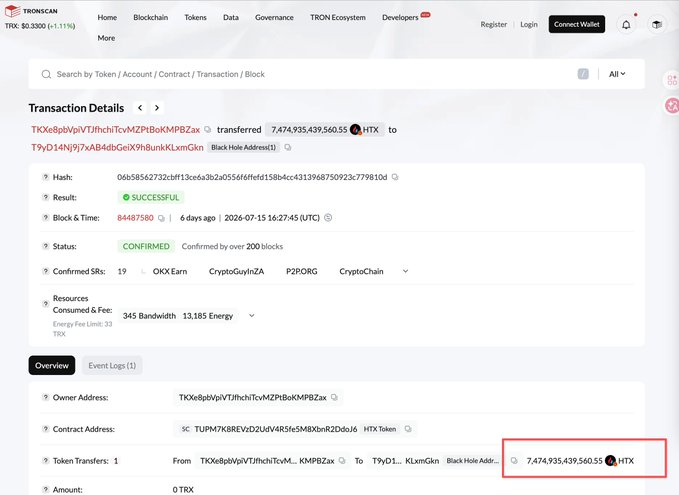This screenshot has height=495, width=679.
Task: Open the TRON Ecosystem menu
Action: [338, 17]
